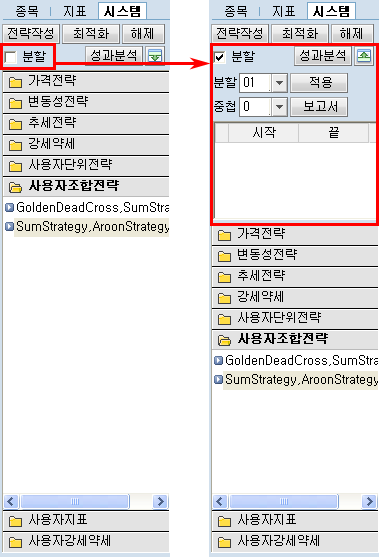Click left scroll arrow in left panel
Image resolution: width=379 pixels, height=557 pixels.
click(x=11, y=502)
